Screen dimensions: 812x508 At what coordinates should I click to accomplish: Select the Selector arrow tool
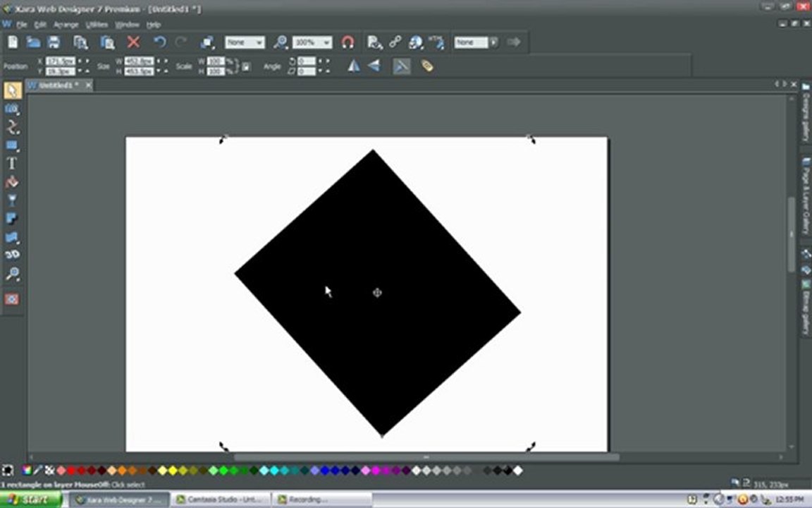(13, 90)
